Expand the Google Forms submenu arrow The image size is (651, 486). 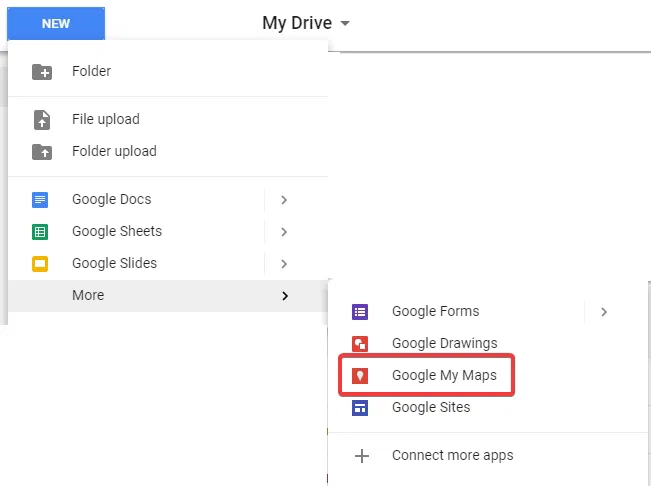(604, 312)
